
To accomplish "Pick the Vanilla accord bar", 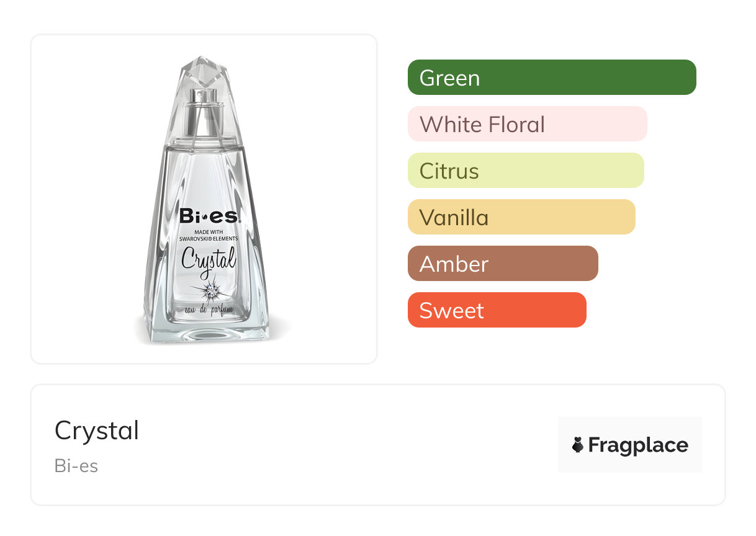I will tap(521, 217).
